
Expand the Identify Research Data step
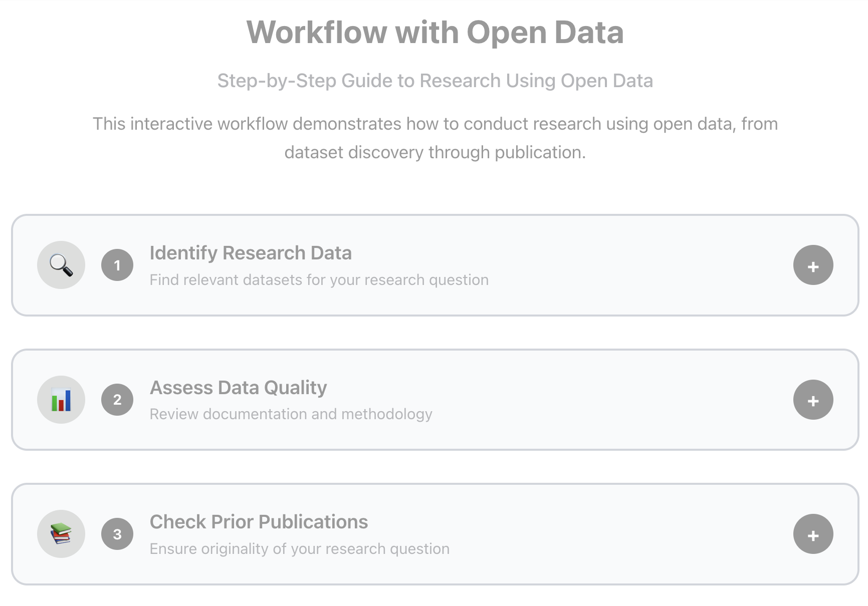[x=813, y=265]
